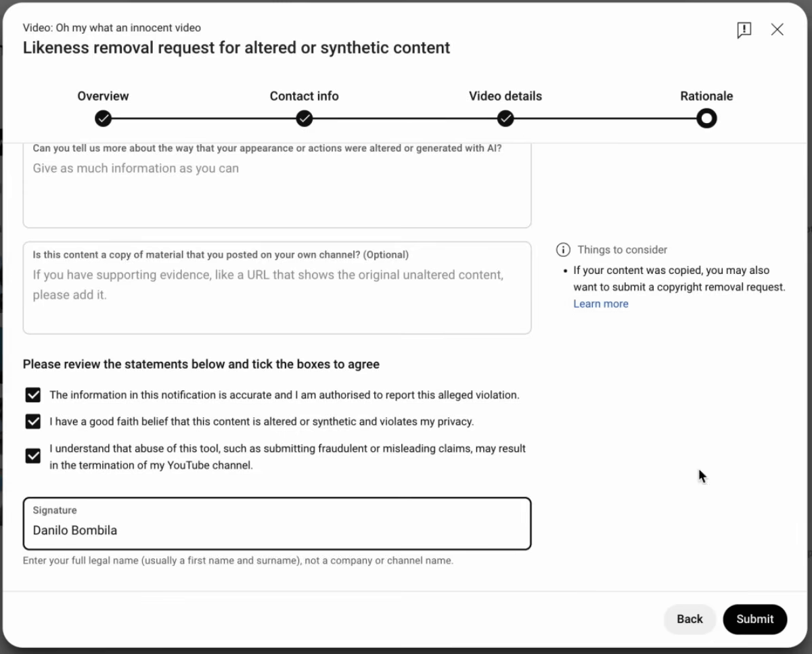Click the send feedback icon
The width and height of the screenshot is (812, 654).
[744, 30]
